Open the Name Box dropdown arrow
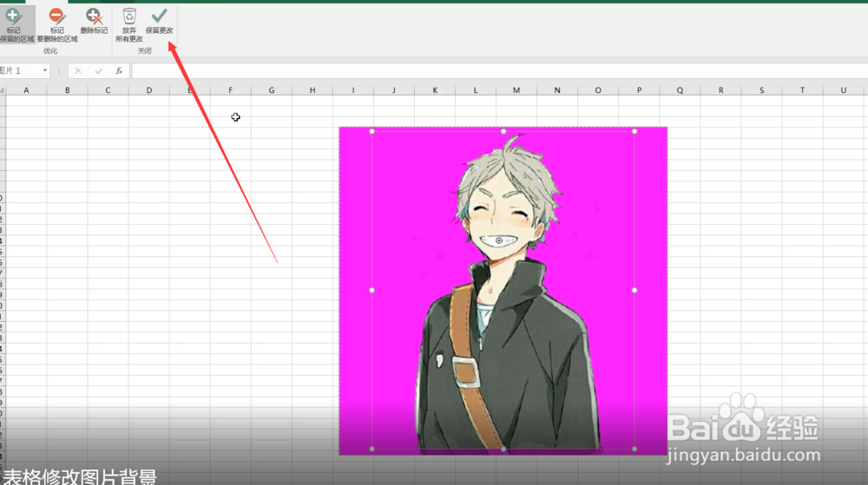 45,71
